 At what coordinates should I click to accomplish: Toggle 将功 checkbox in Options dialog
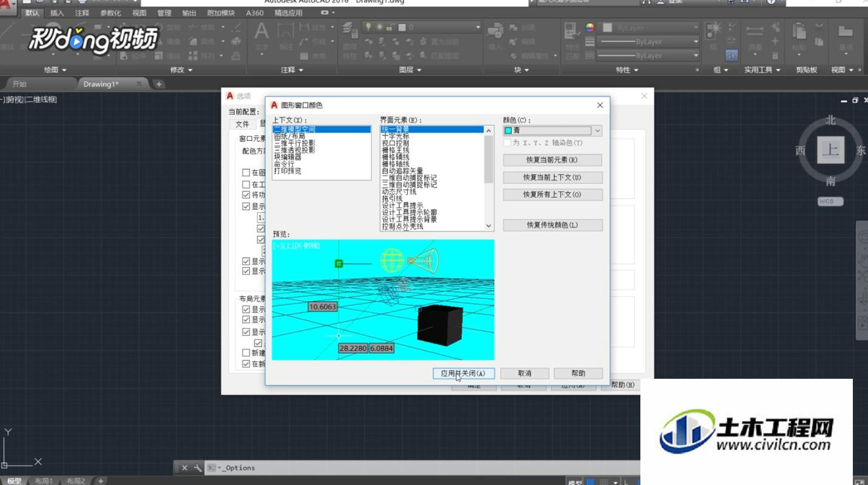coord(246,195)
